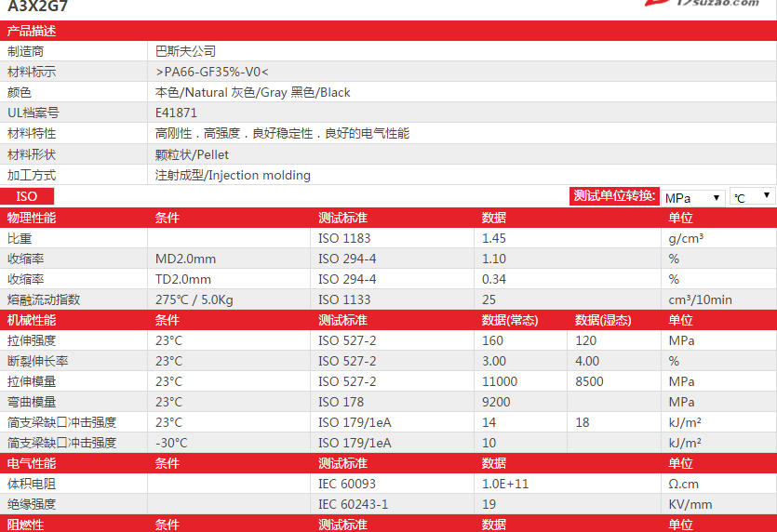The image size is (777, 532).
Task: Click the TD2.0mm condition cell
Action: 183,279
